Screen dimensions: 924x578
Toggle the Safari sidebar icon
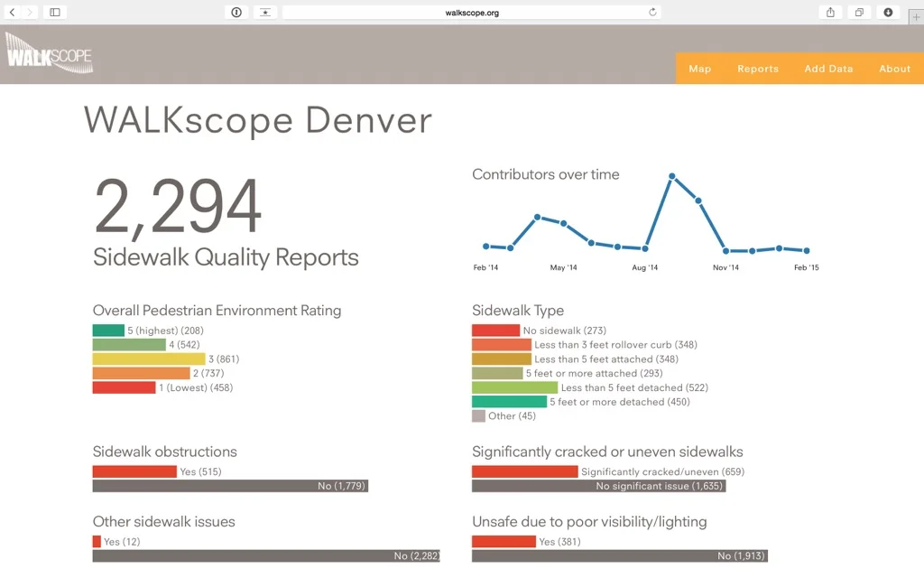pos(55,12)
